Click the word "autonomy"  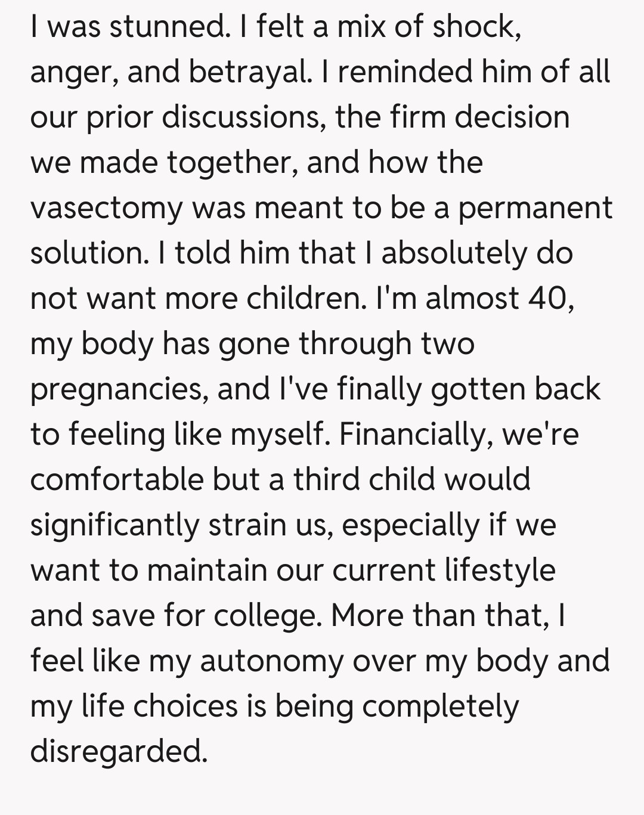click(271, 661)
